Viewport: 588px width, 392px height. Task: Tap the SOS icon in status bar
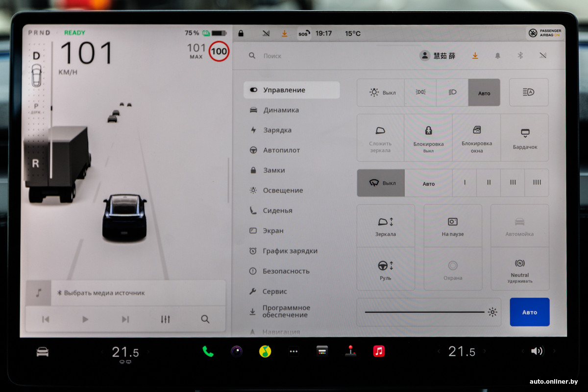[x=304, y=34]
